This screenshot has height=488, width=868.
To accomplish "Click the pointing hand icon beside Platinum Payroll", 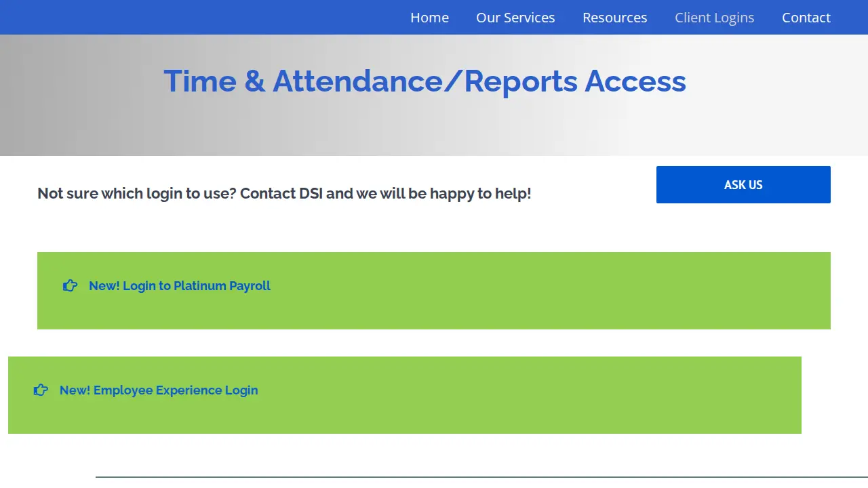I will point(70,286).
